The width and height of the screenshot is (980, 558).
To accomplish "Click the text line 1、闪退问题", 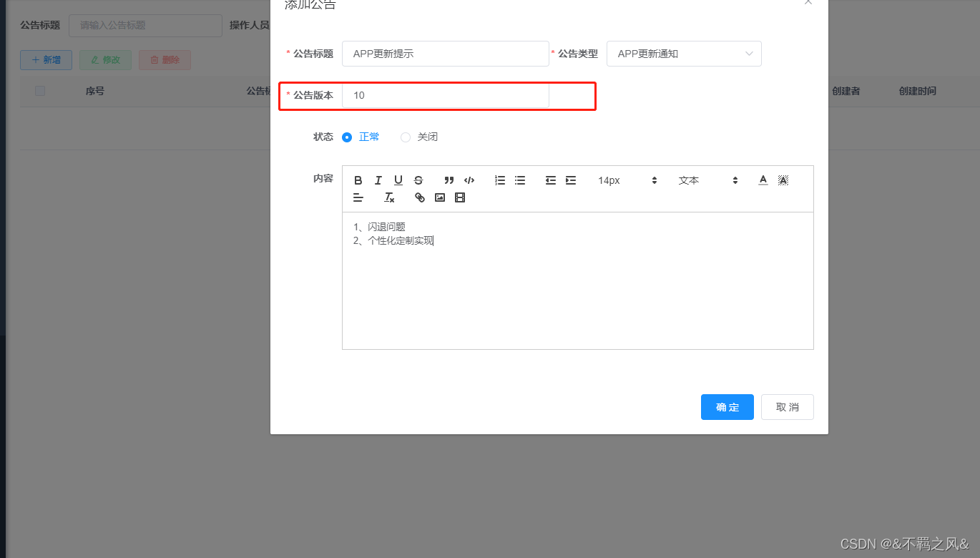I will pyautogui.click(x=379, y=227).
